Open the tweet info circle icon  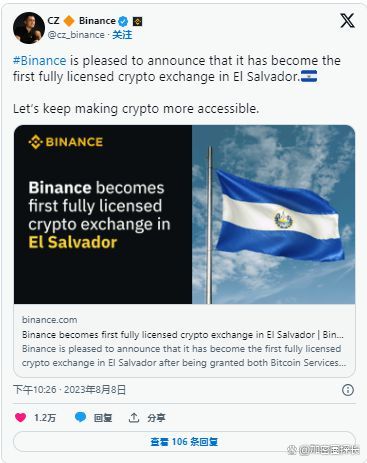click(348, 390)
